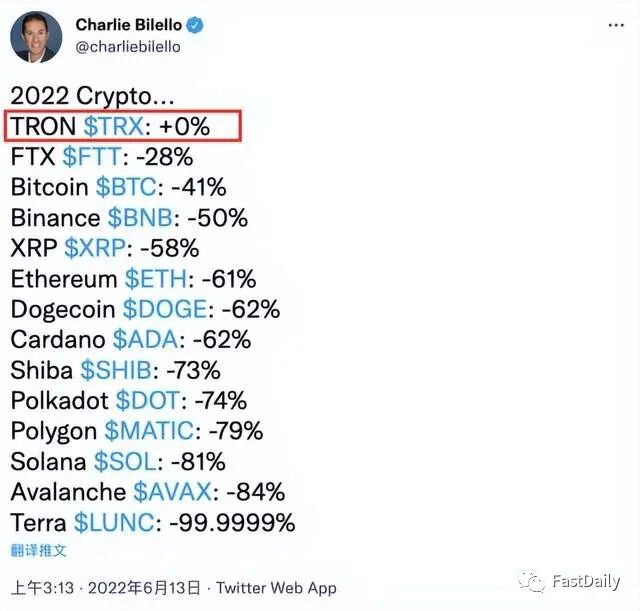Open the $MATIC cashtag

pyautogui.click(x=149, y=431)
